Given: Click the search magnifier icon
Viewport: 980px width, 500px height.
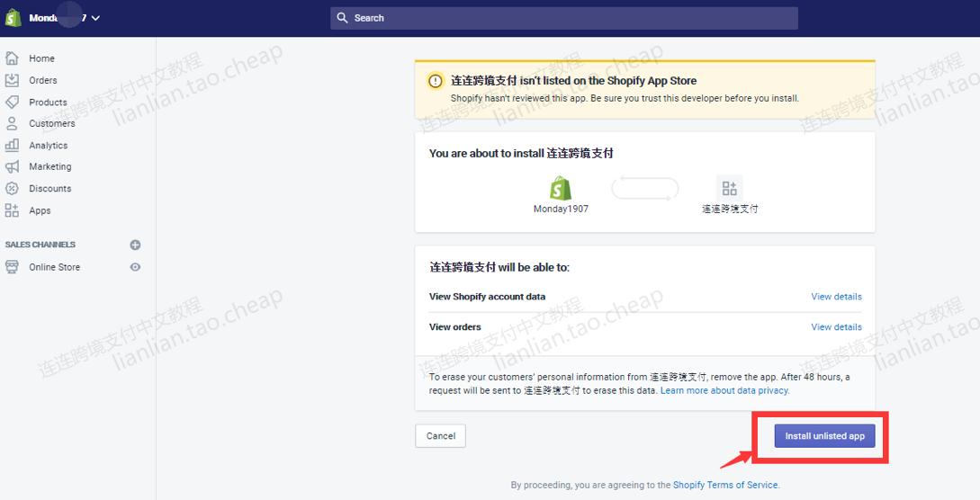Looking at the screenshot, I should click(x=342, y=18).
